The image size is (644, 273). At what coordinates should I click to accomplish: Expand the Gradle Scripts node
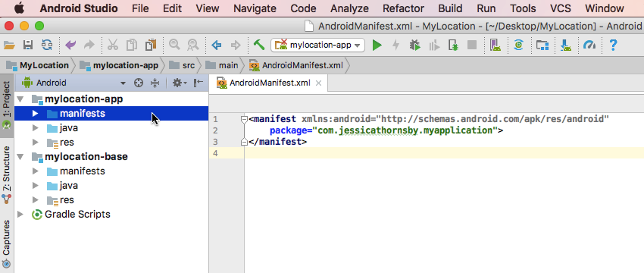[x=20, y=214]
